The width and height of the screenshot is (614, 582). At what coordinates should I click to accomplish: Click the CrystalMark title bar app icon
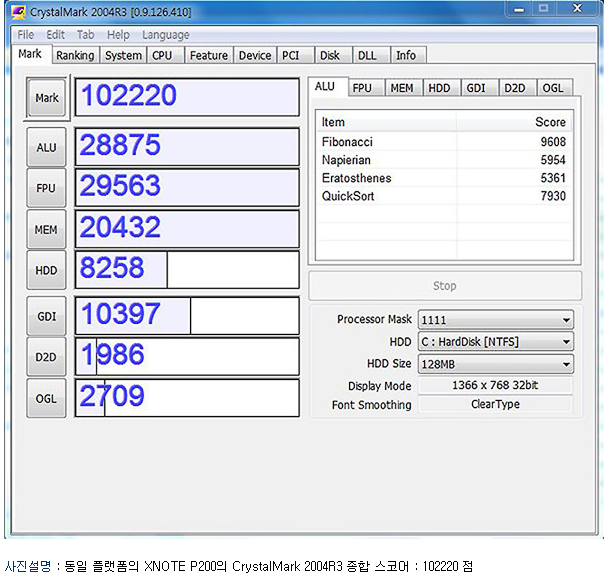tap(18, 12)
